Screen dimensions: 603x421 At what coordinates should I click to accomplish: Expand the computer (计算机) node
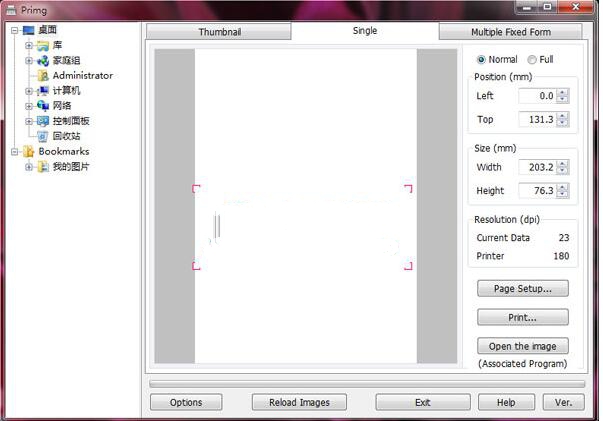click(x=28, y=91)
